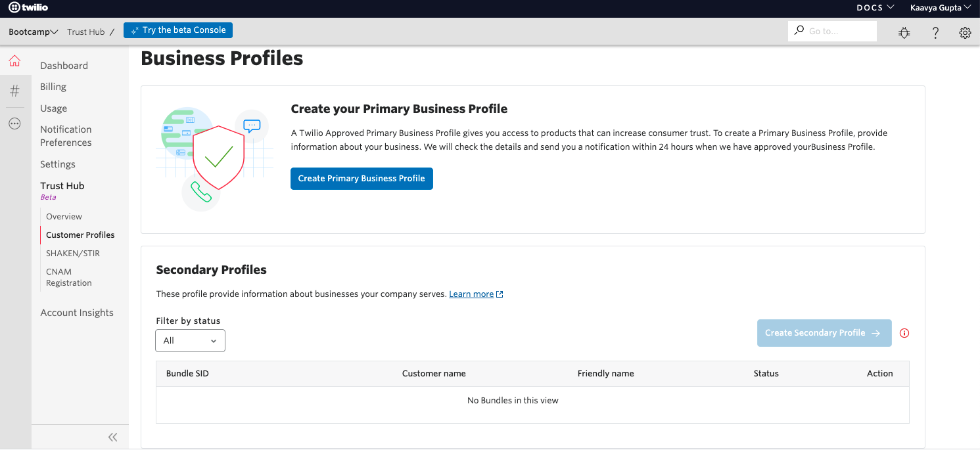
Task: Open Account Insights in the sidebar
Action: (77, 313)
